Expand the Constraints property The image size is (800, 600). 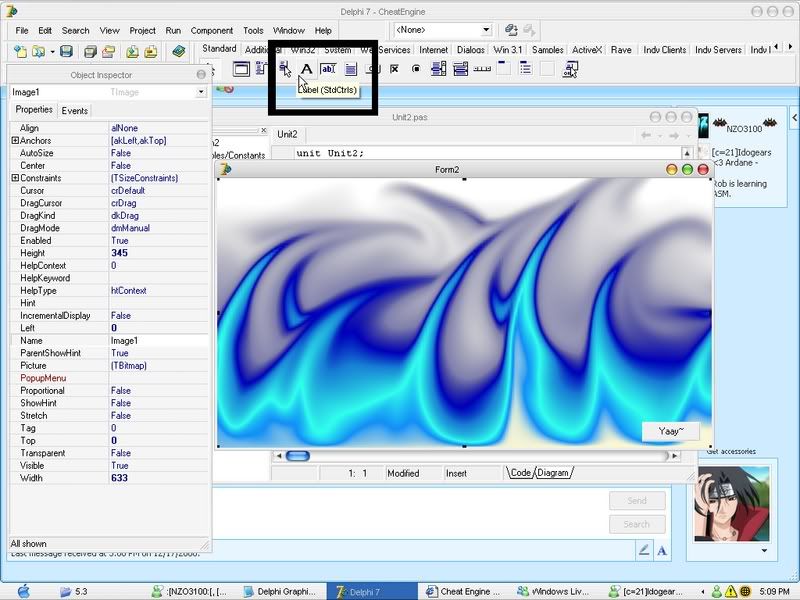point(15,178)
